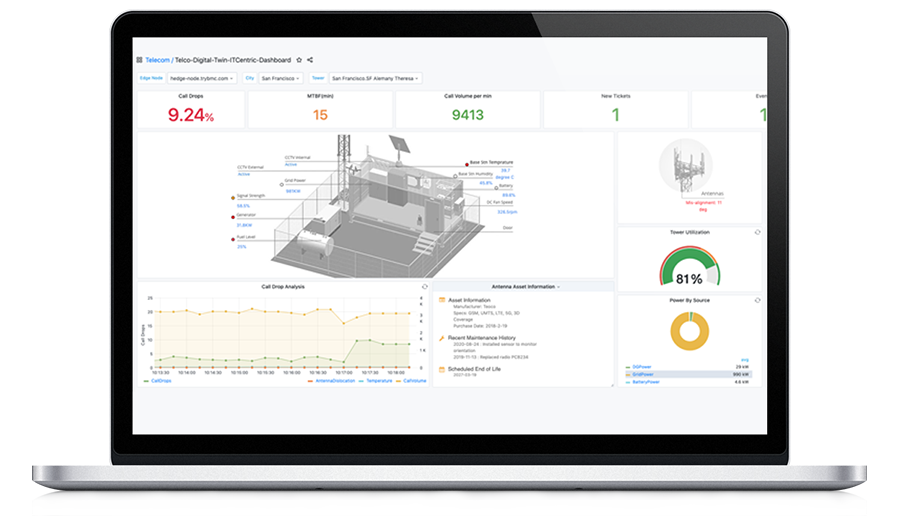Toggle the Temperature series in chart legend
Image resolution: width=900 pixels, height=516 pixels.
pos(375,381)
